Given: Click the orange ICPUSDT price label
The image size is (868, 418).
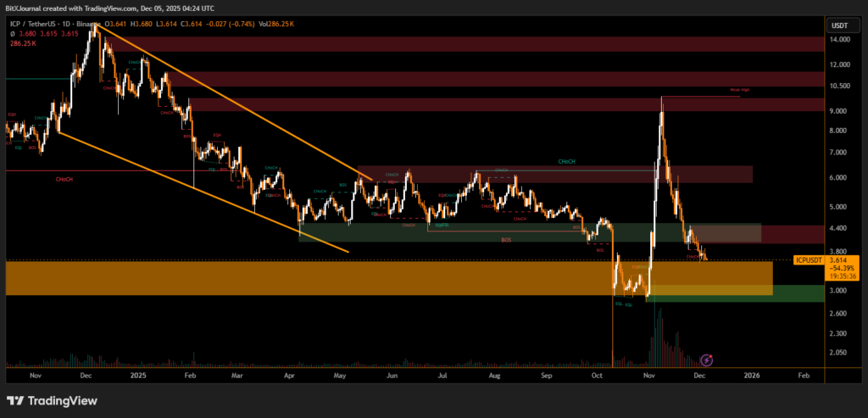Looking at the screenshot, I should [809, 260].
